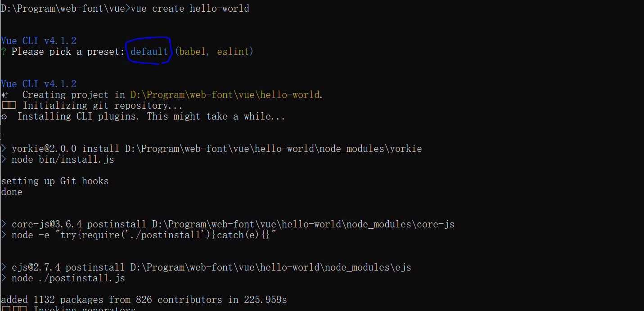The image size is (644, 311).
Task: Click the 'Invoking generators' line
Action: tap(68, 309)
